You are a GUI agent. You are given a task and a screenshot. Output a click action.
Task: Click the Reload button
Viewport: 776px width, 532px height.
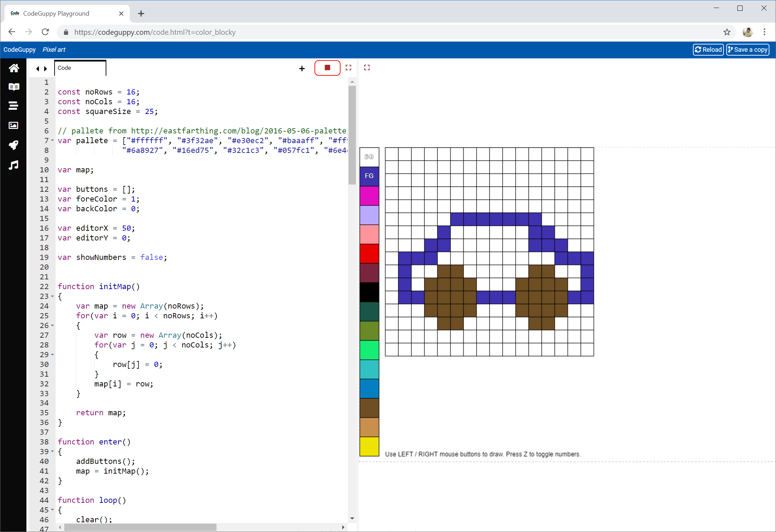pos(708,50)
